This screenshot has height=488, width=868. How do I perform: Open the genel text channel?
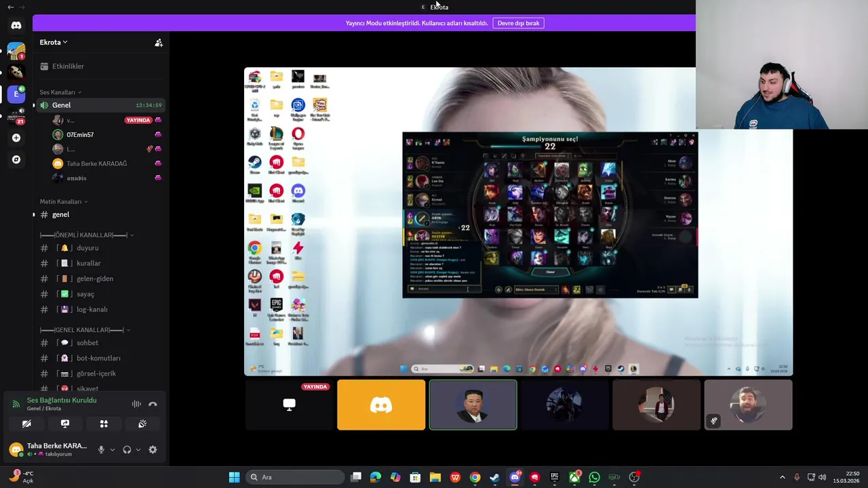[x=101, y=215]
